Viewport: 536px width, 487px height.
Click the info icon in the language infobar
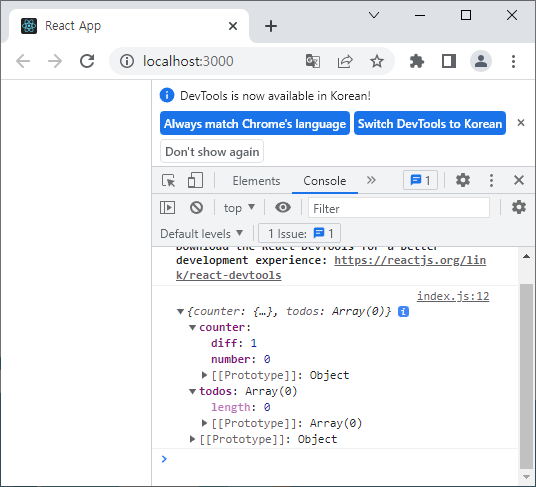pos(167,95)
